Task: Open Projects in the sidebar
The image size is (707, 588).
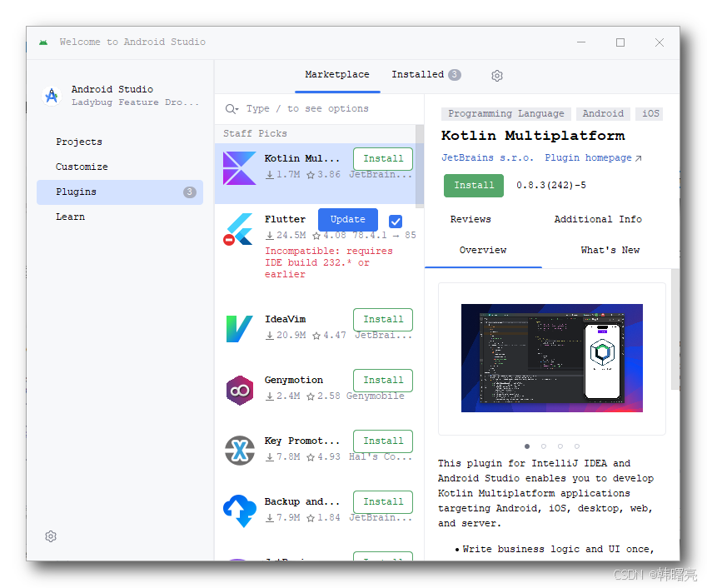Action: pyautogui.click(x=120, y=142)
